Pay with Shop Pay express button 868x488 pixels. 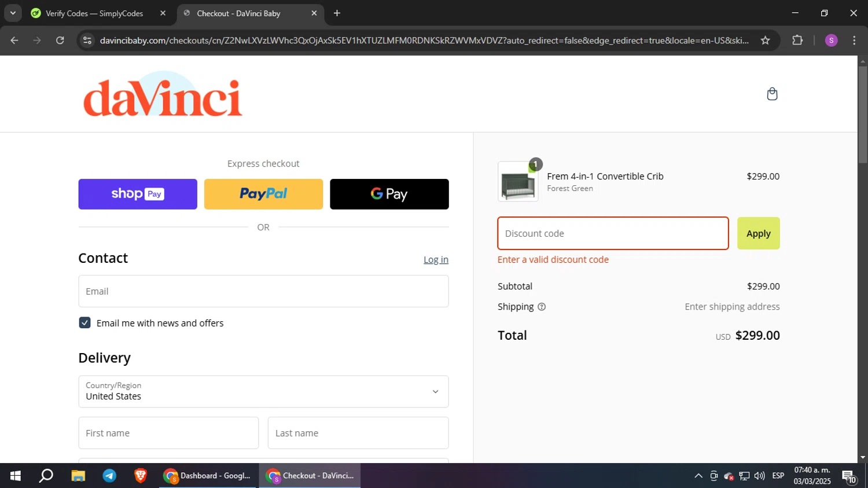pyautogui.click(x=138, y=194)
